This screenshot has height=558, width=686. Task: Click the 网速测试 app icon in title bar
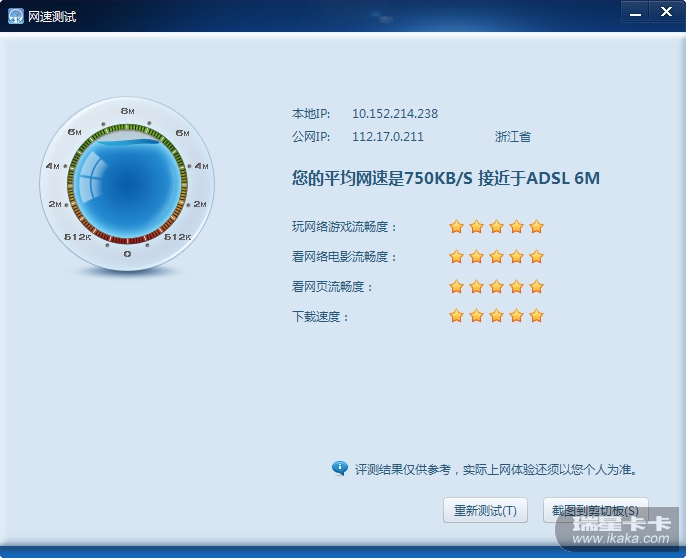pyautogui.click(x=16, y=16)
